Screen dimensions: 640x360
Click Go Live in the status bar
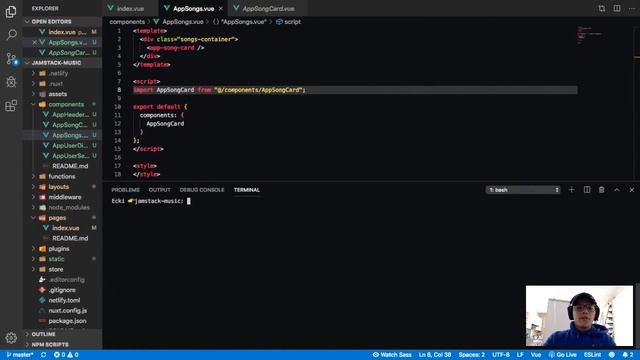562,355
